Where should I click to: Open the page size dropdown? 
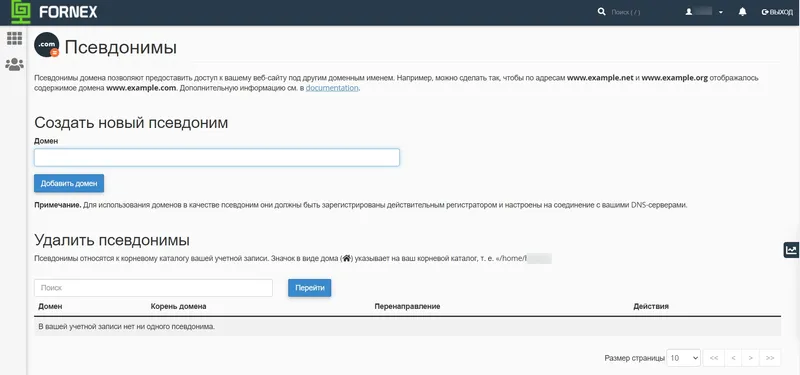point(684,358)
